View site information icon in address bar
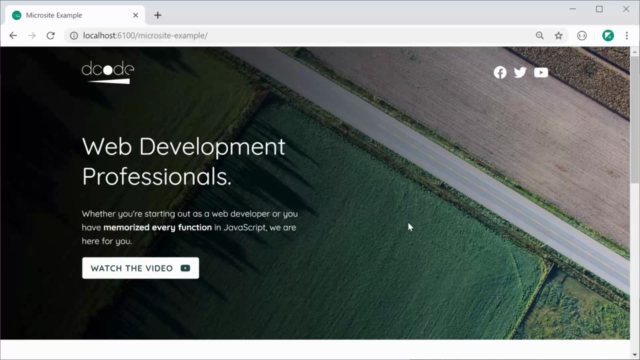The width and height of the screenshot is (640, 360). [74, 36]
